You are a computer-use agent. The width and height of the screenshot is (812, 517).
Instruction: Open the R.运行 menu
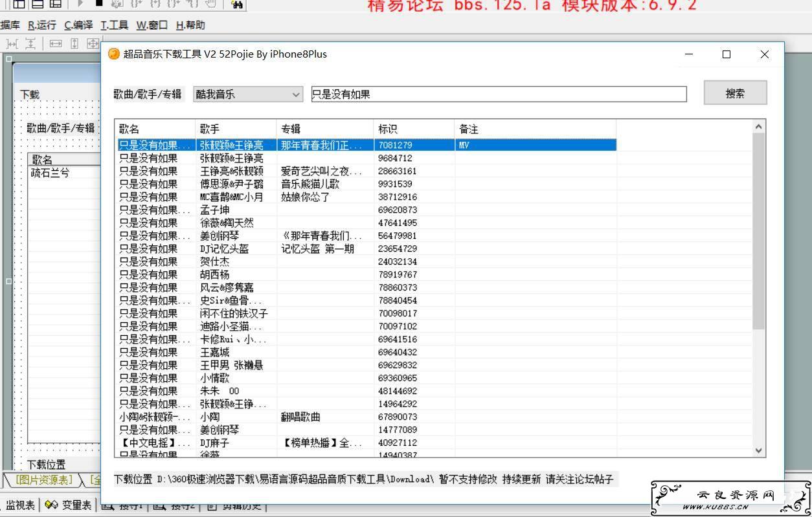(x=42, y=25)
